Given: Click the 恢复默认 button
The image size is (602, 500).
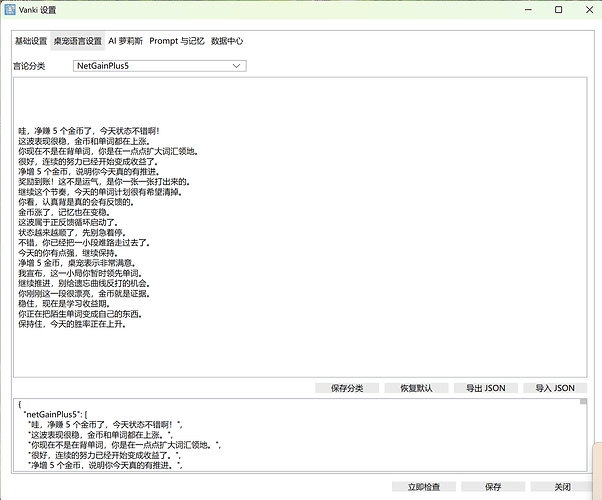Looking at the screenshot, I should [x=416, y=388].
